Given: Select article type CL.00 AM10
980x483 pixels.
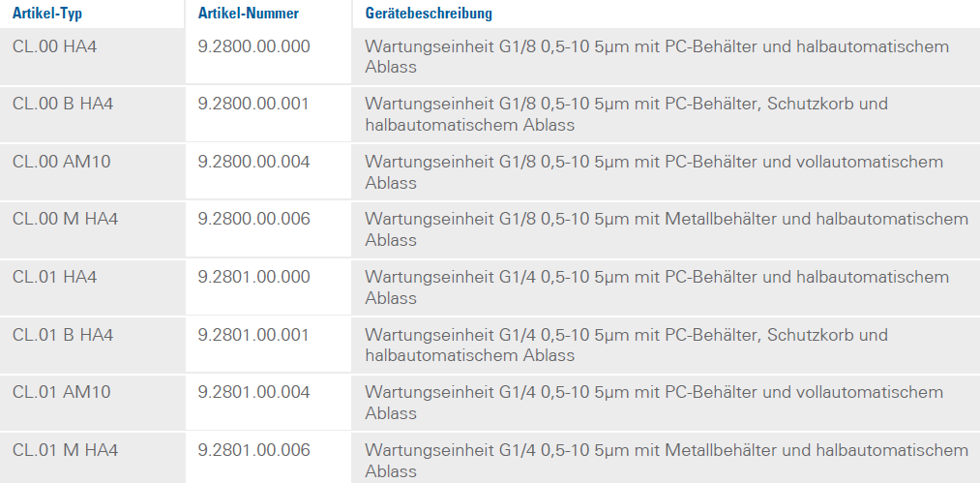Looking at the screenshot, I should click(x=61, y=162).
